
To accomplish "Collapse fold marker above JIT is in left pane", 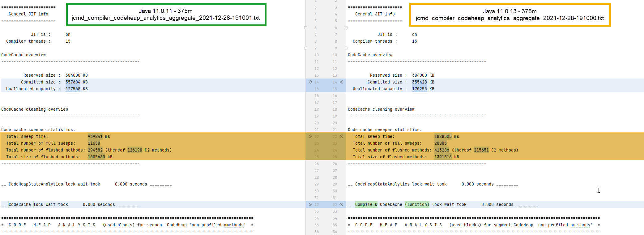I will [306, 28].
